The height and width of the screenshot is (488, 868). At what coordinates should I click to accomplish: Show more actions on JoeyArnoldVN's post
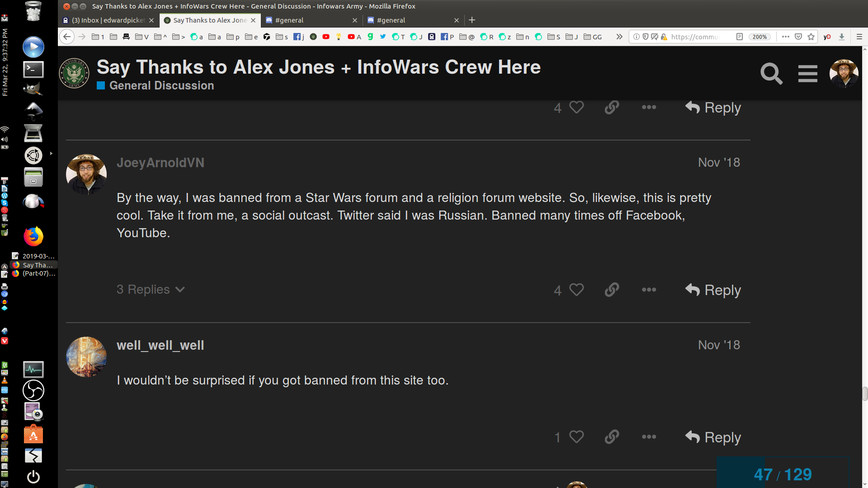point(649,290)
